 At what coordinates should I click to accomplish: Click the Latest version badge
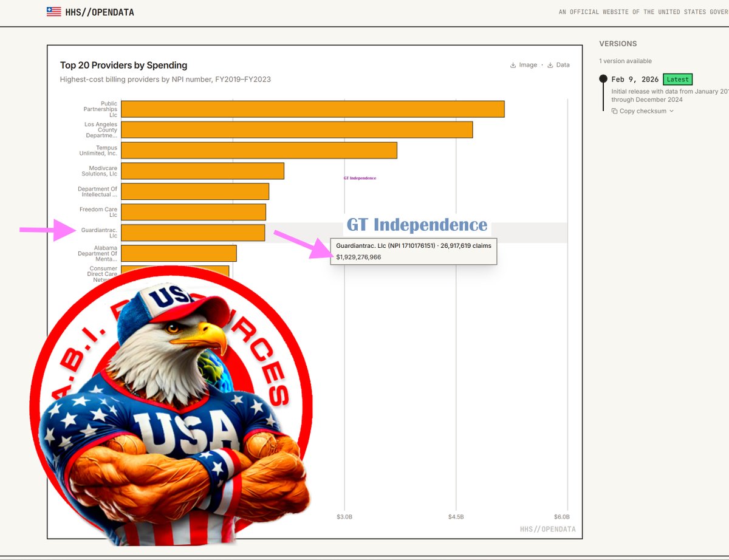point(677,80)
